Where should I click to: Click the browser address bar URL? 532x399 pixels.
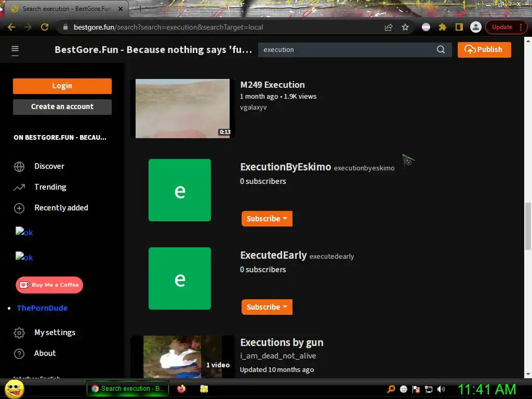[x=168, y=27]
